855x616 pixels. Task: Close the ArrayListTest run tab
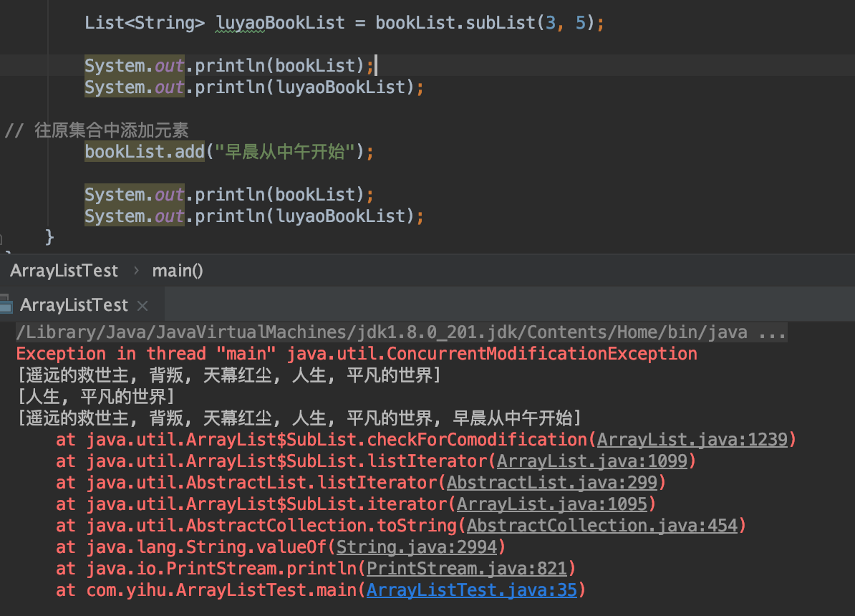(x=143, y=306)
